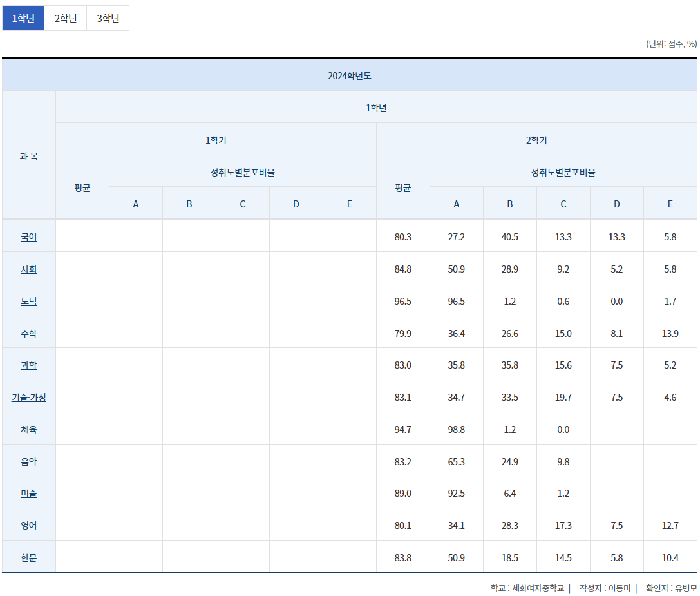Click 한문 E ratio 10.4
Screen dimensions: 700x596
[670, 557]
